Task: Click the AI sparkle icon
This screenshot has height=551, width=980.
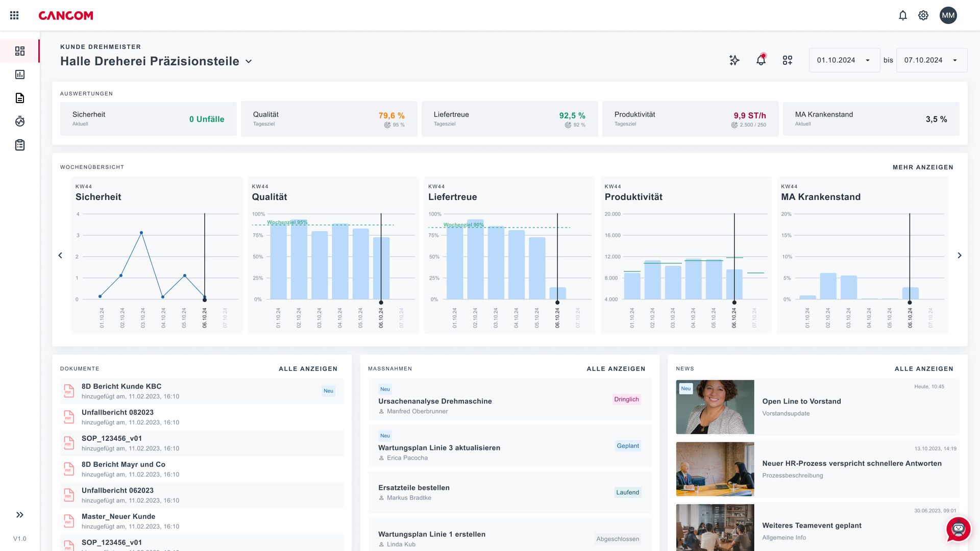Action: coord(734,60)
